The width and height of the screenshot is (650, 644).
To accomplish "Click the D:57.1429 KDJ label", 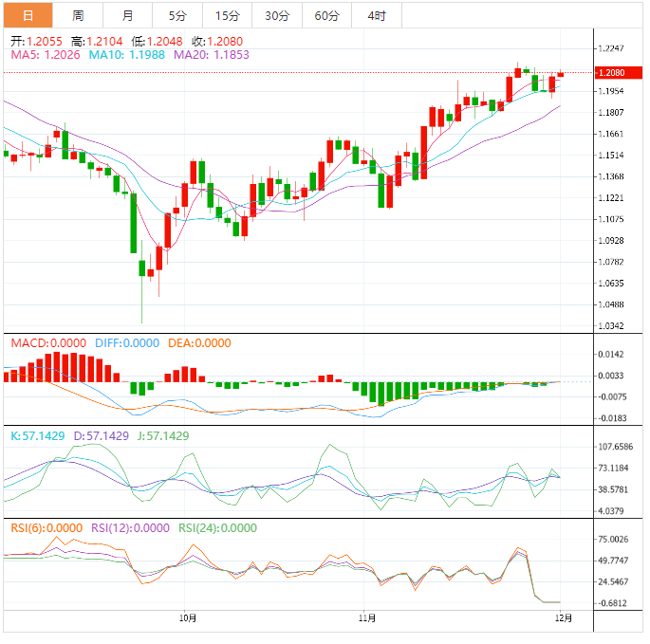I will tap(102, 436).
